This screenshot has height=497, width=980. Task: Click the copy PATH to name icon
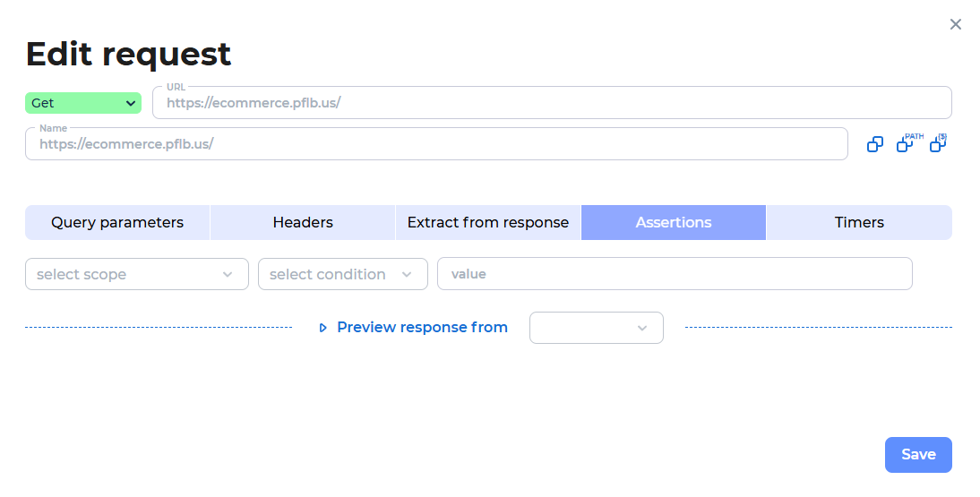(x=909, y=142)
